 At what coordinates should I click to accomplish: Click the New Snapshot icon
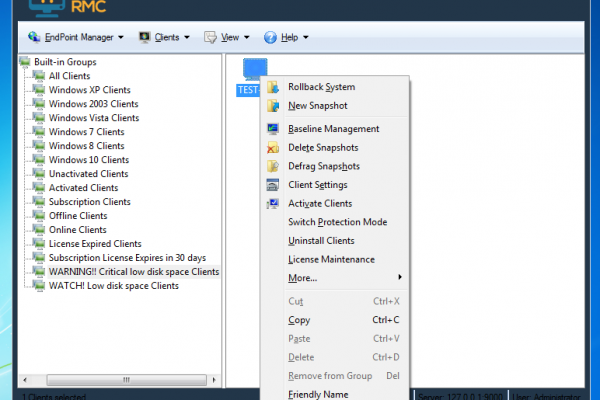[273, 106]
